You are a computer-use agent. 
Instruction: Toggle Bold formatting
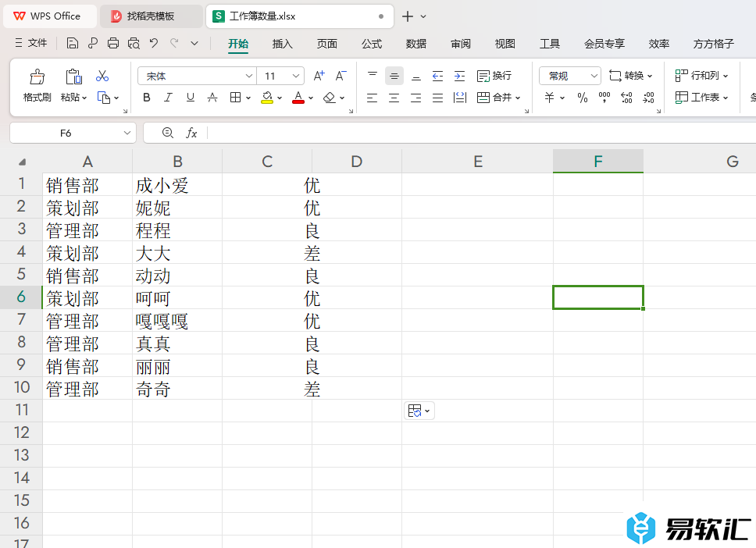tap(147, 98)
